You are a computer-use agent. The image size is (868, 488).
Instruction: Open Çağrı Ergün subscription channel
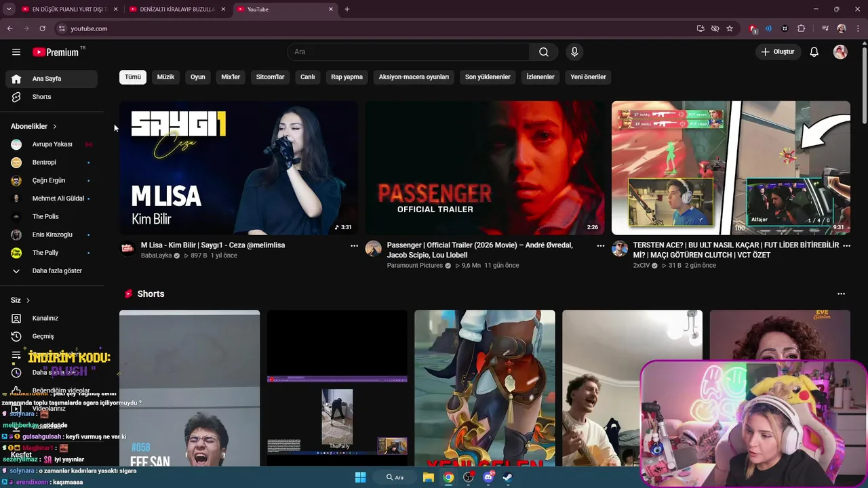tap(52, 181)
